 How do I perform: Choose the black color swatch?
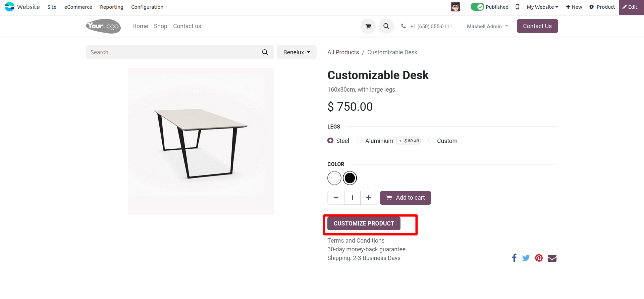[350, 178]
